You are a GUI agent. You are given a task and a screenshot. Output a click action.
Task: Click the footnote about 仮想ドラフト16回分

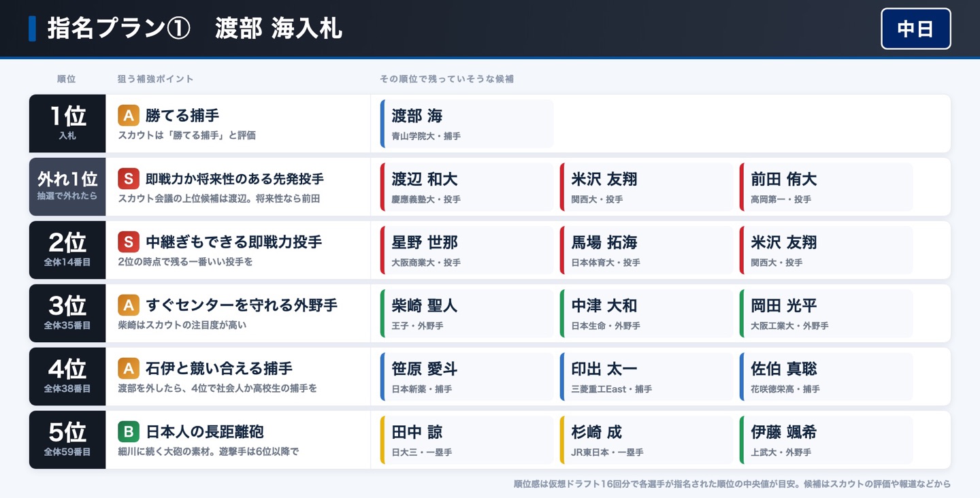click(732, 484)
